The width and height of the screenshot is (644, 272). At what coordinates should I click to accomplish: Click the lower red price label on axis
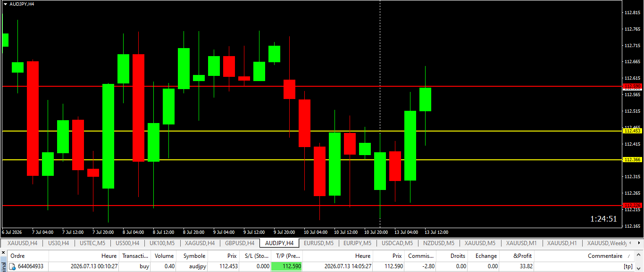click(x=632, y=206)
